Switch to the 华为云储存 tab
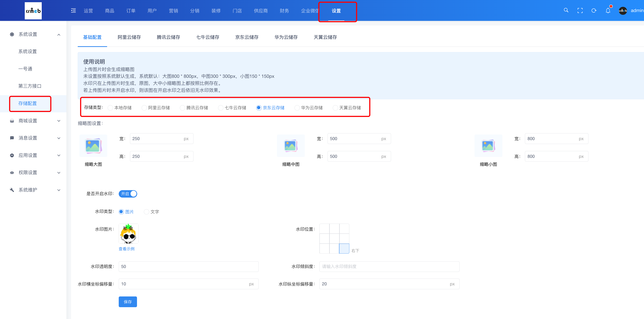 point(286,37)
